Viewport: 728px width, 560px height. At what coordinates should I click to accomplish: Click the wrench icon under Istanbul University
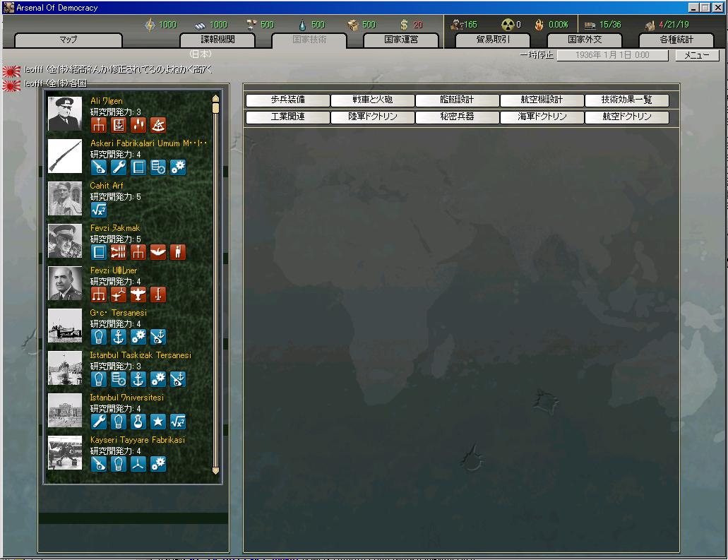pos(98,421)
